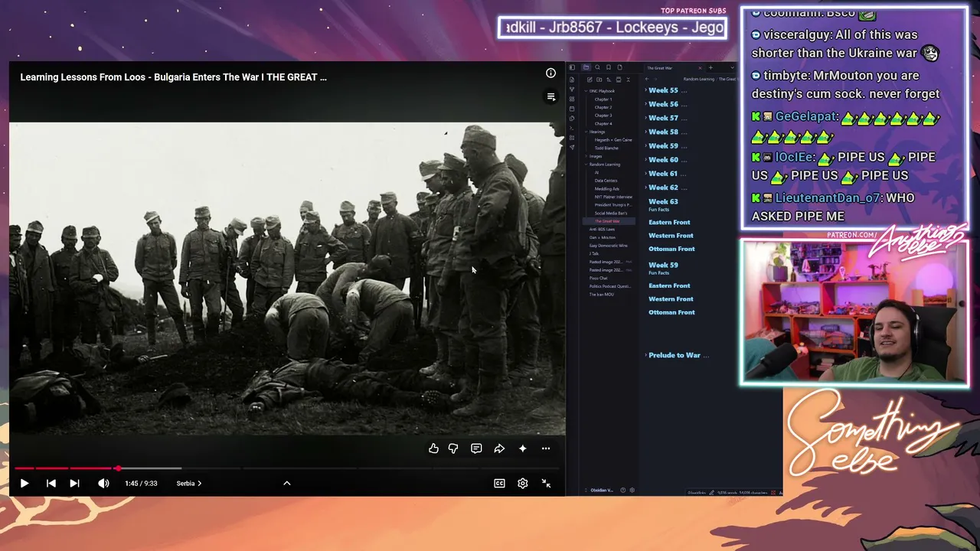
Task: Open the video comments panel
Action: coord(476,448)
